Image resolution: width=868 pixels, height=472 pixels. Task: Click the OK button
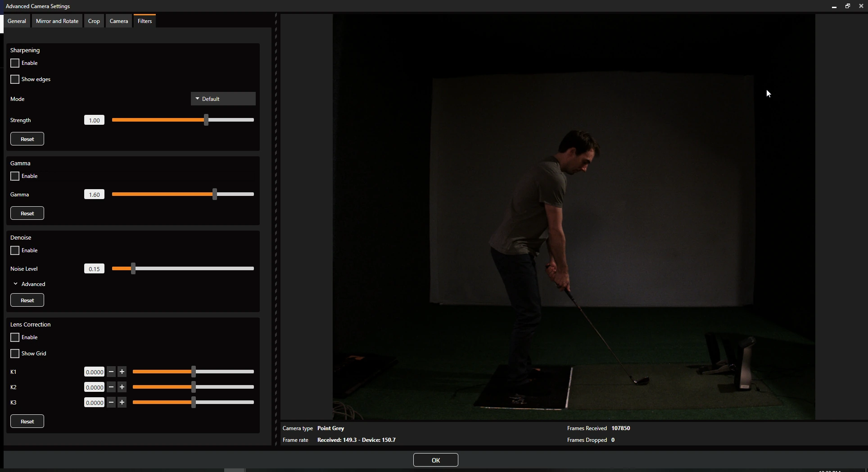pos(436,460)
